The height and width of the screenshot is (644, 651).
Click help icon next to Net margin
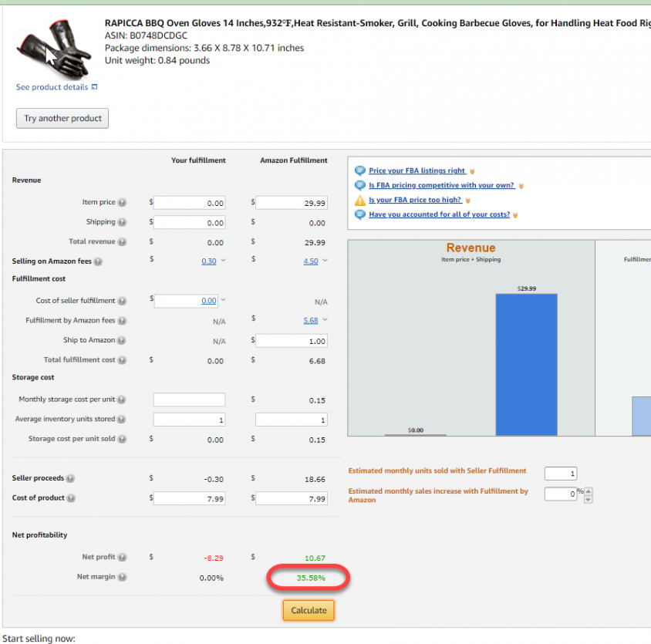122,577
